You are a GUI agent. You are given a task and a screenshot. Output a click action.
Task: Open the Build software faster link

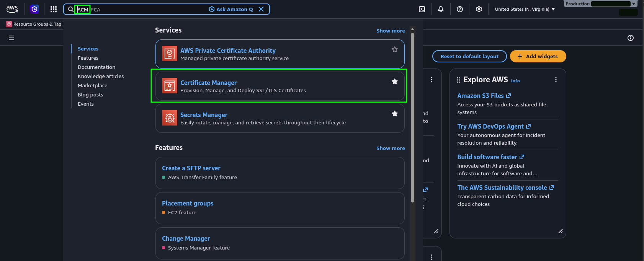tap(491, 157)
